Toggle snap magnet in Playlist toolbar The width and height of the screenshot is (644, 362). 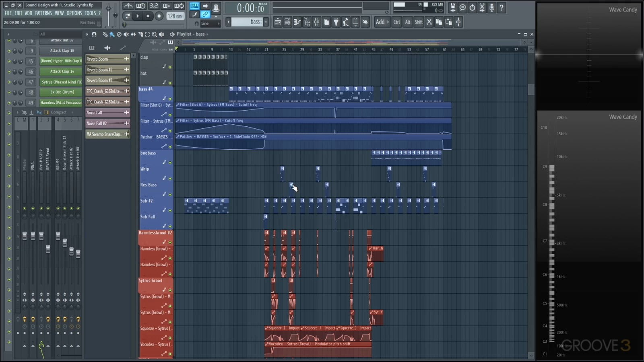point(94,34)
